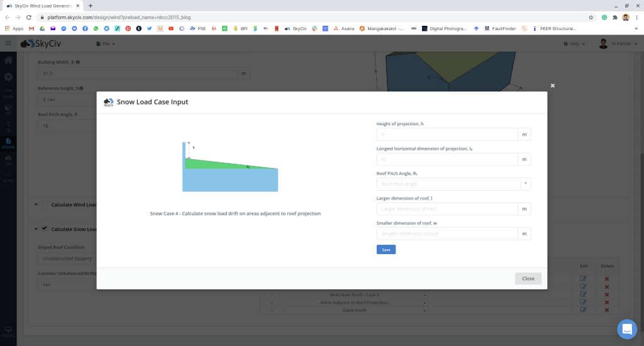Click the blue Save button
The image size is (644, 346).
click(386, 250)
